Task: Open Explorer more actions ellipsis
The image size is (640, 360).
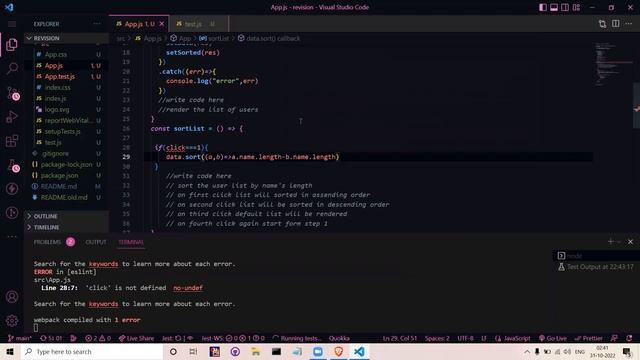Action: click(x=97, y=24)
